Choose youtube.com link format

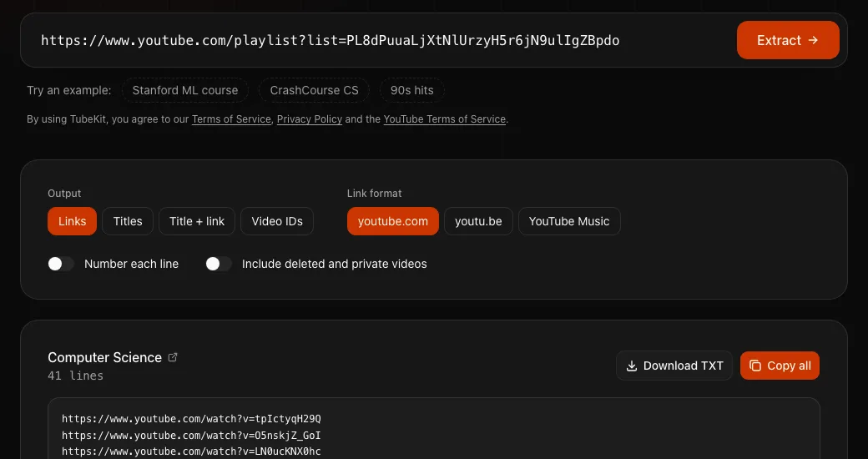(x=392, y=221)
